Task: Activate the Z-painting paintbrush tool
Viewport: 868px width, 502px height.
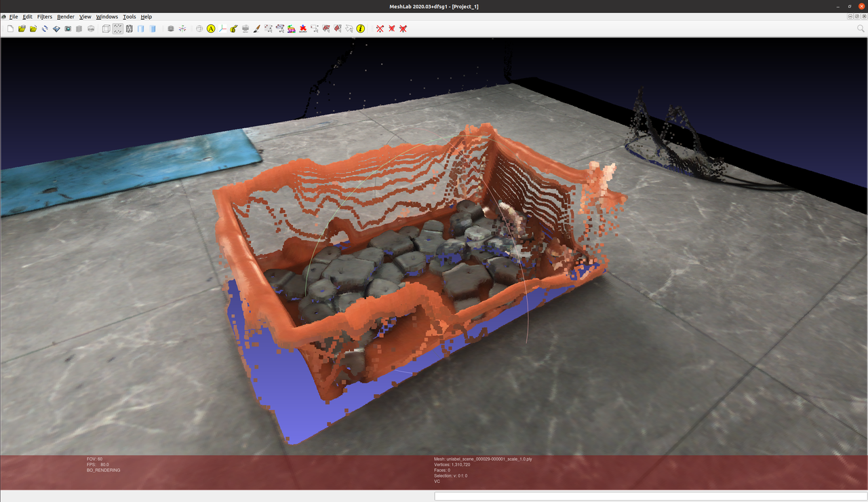Action: click(257, 28)
